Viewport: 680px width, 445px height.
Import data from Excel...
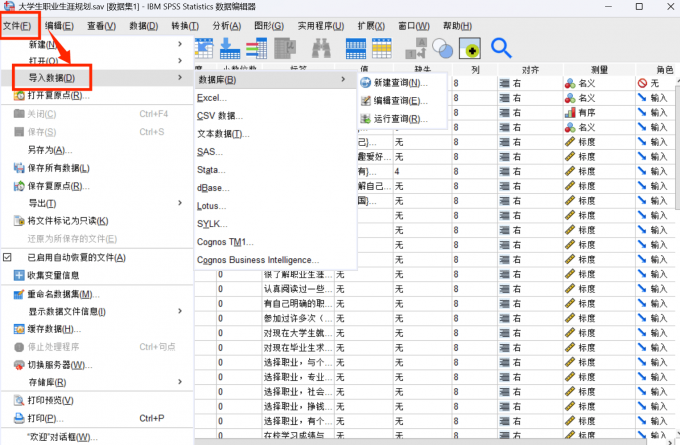click(275, 98)
